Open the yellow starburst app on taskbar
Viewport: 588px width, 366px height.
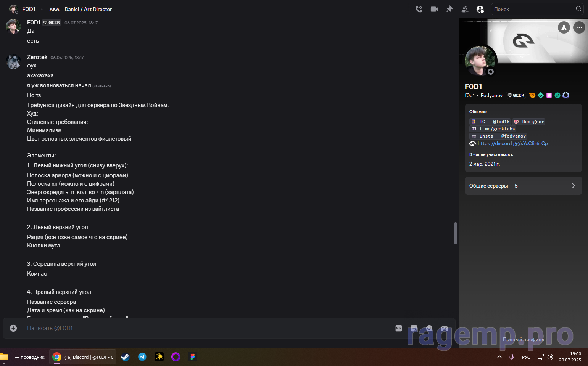(x=159, y=357)
